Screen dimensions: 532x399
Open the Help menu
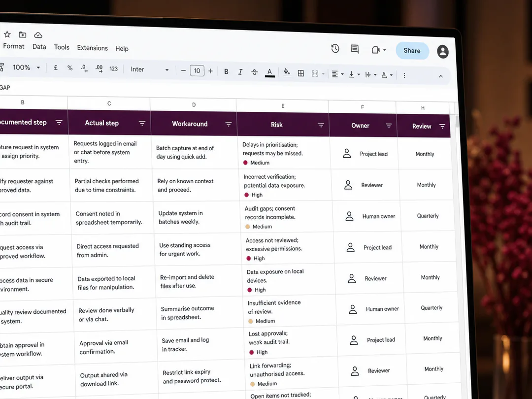[122, 48]
